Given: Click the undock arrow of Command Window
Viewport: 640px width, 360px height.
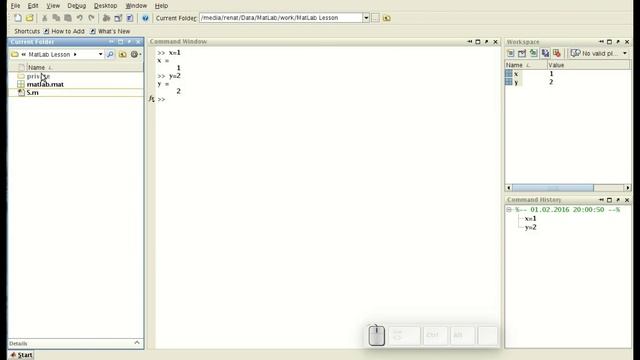Looking at the screenshot, I should pyautogui.click(x=487, y=42).
